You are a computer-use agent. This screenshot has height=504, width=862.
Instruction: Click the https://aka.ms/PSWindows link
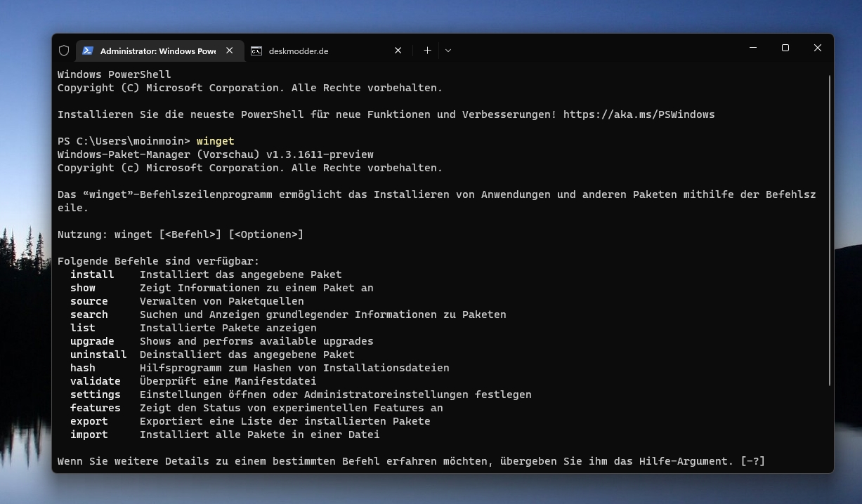(x=639, y=114)
